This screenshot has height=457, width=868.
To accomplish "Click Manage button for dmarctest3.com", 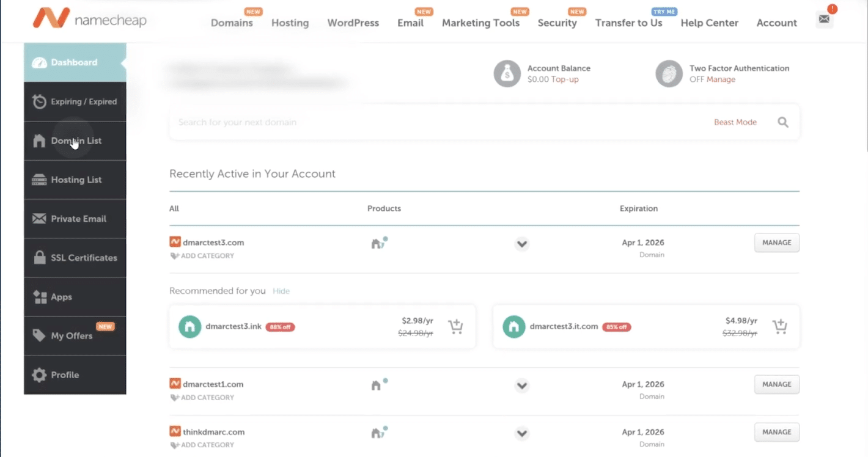I will 776,243.
